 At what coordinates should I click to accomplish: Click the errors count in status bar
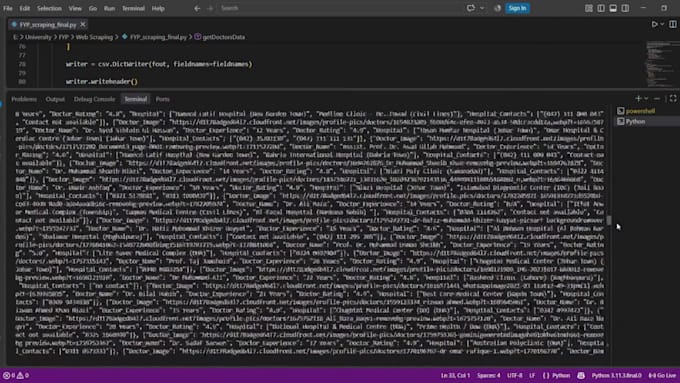(9, 375)
